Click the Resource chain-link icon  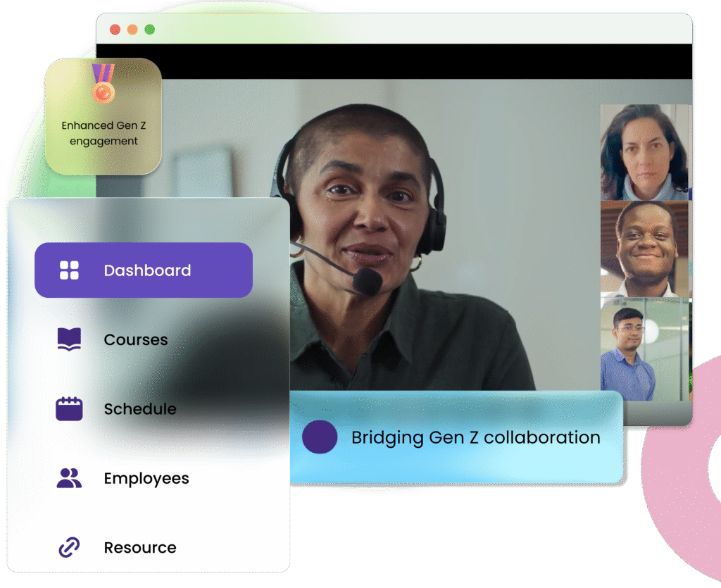click(x=69, y=547)
